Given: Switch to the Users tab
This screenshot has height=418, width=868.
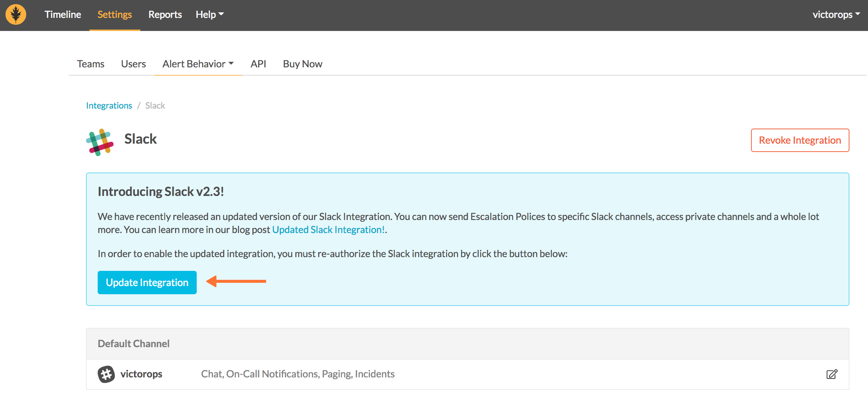Looking at the screenshot, I should [x=133, y=64].
